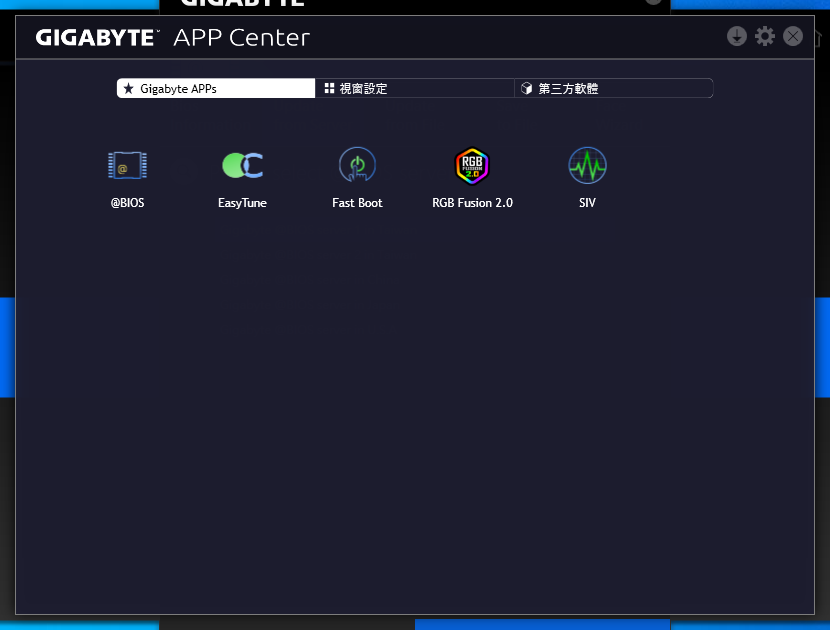Click the download updates arrow icon

736,37
